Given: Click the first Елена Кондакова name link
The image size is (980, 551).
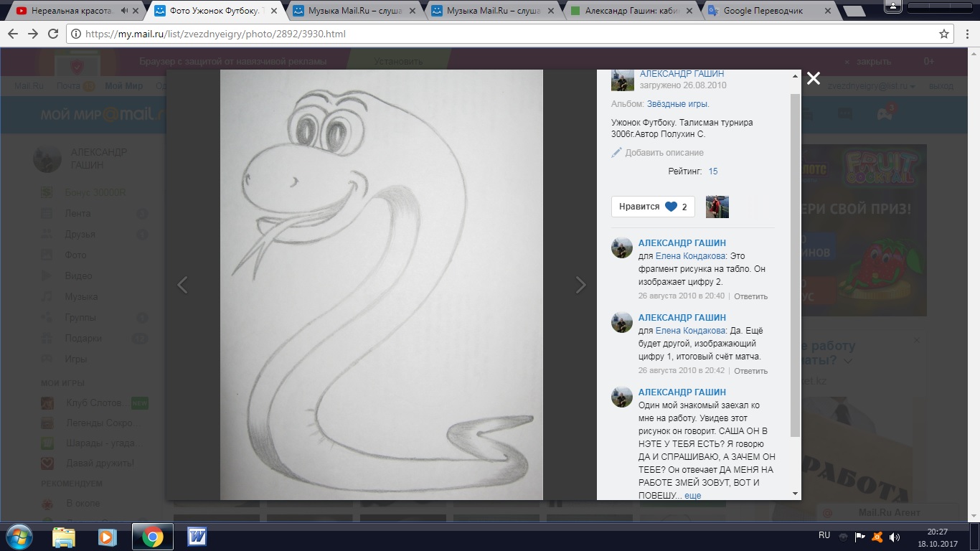Looking at the screenshot, I should (690, 256).
